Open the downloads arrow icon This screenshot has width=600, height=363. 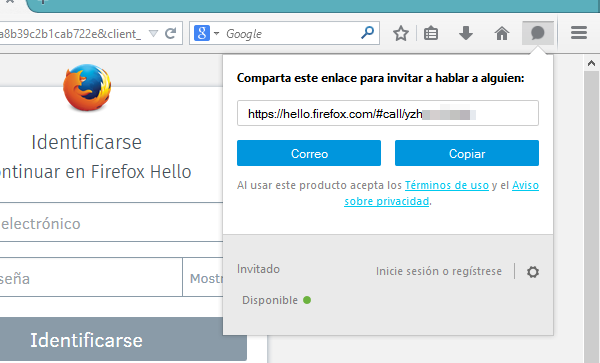(x=466, y=34)
